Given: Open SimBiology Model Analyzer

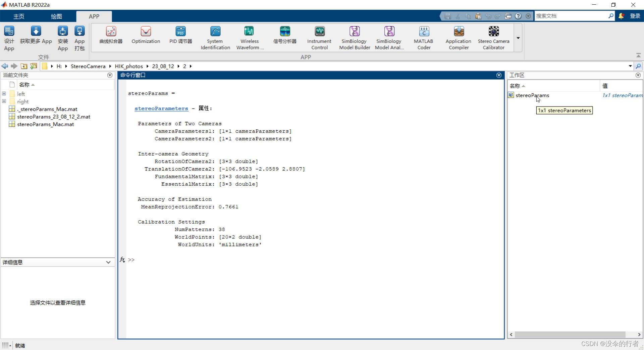Looking at the screenshot, I should pos(389,38).
